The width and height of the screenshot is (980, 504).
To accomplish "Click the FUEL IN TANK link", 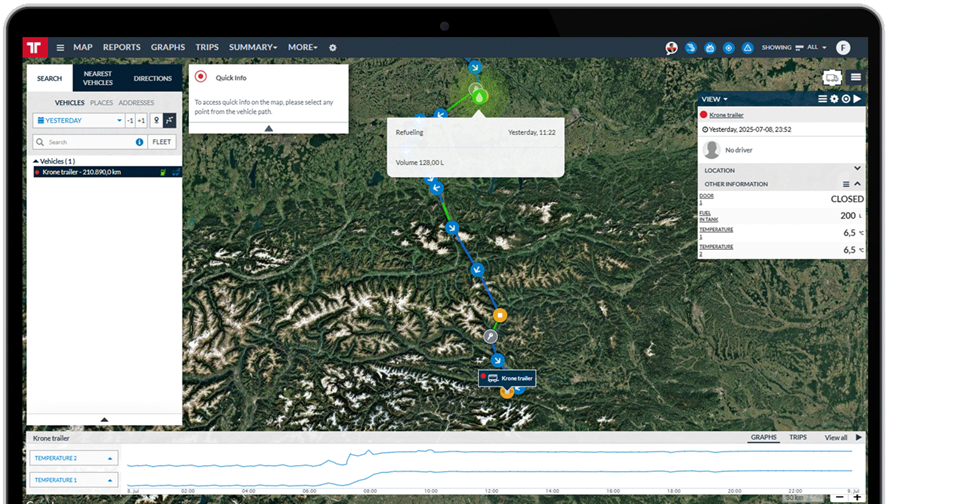I will point(709,216).
